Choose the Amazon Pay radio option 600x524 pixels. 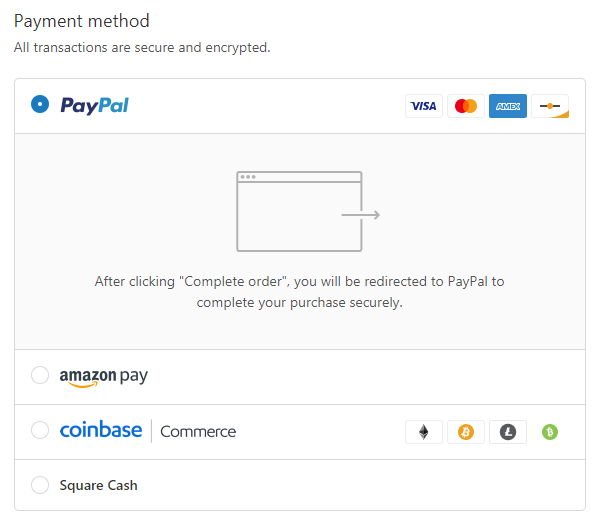pyautogui.click(x=40, y=375)
